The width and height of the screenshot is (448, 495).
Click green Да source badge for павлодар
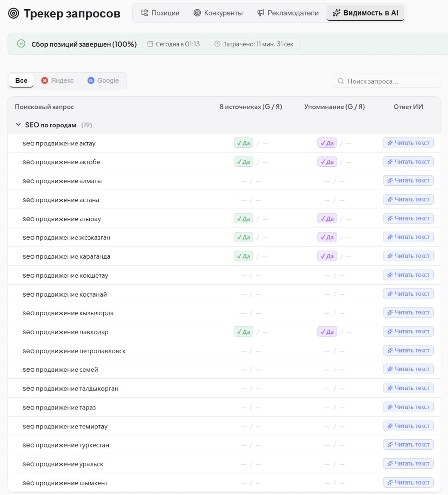click(243, 332)
